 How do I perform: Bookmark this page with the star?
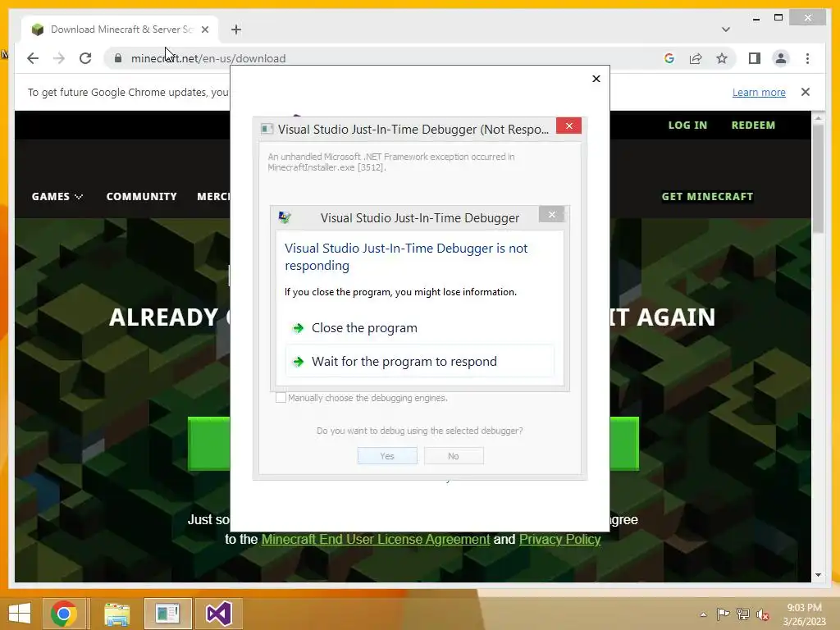(x=722, y=58)
